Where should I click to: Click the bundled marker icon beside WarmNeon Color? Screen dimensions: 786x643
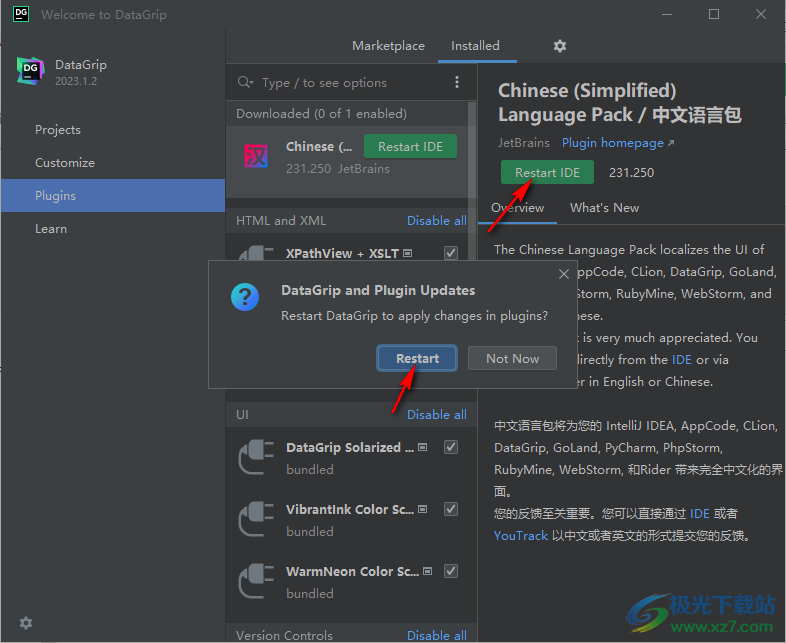(428, 571)
